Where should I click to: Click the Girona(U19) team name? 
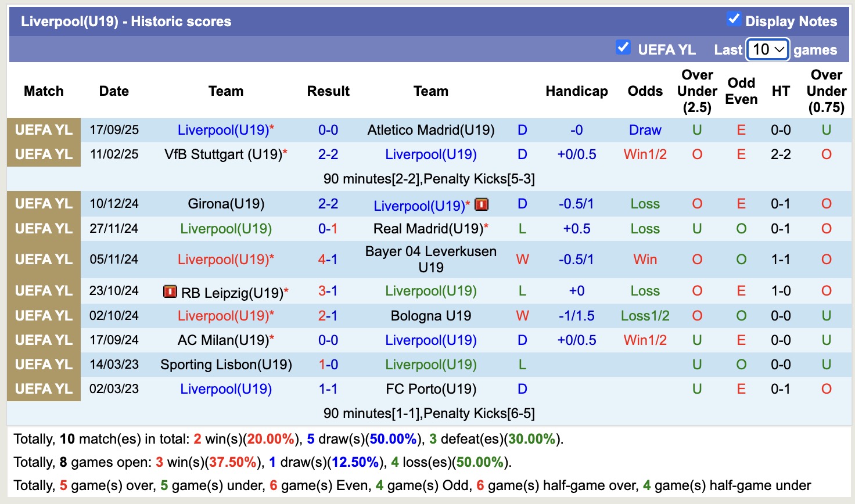[226, 204]
